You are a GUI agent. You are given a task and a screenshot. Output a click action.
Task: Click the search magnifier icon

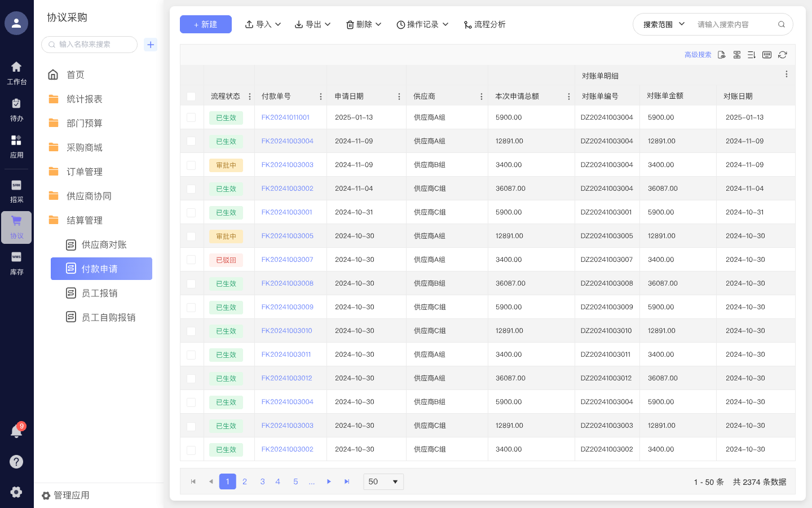coord(781,24)
